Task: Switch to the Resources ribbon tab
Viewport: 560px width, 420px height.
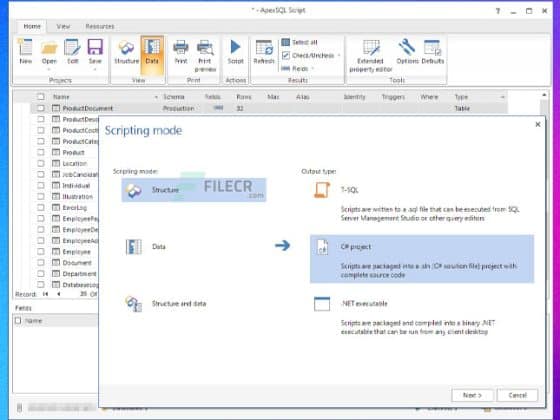Action: (100, 26)
